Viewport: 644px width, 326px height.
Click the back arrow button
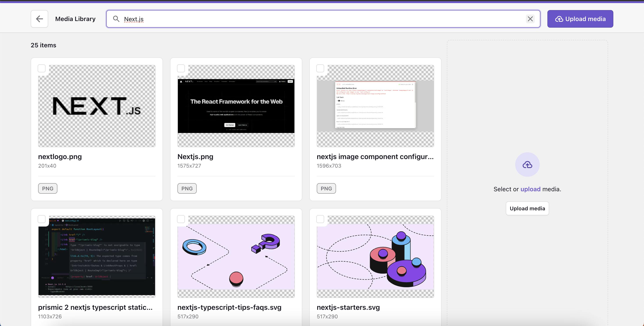point(39,19)
